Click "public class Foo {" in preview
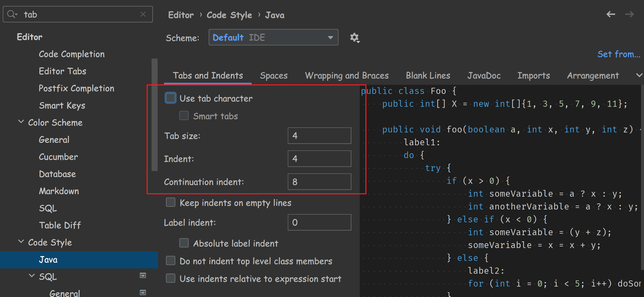Viewport: 644px width, 297px height. (409, 91)
